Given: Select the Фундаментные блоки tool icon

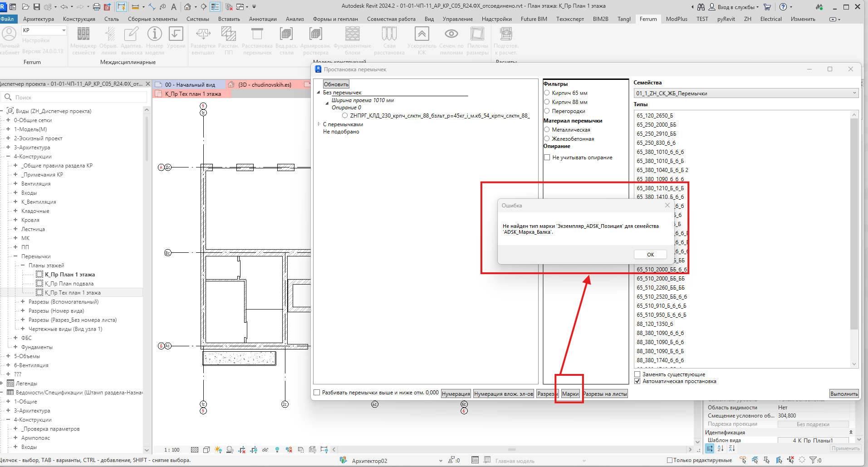Looking at the screenshot, I should 352,34.
